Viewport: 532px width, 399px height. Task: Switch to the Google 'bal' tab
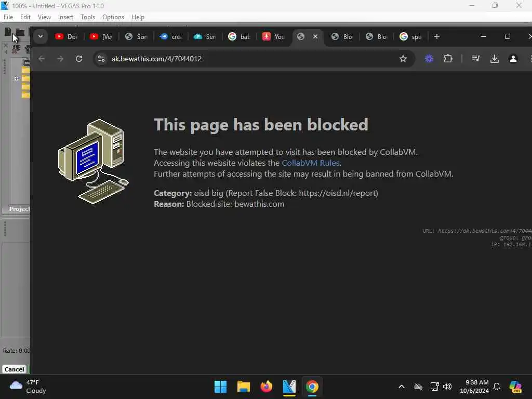(x=239, y=37)
